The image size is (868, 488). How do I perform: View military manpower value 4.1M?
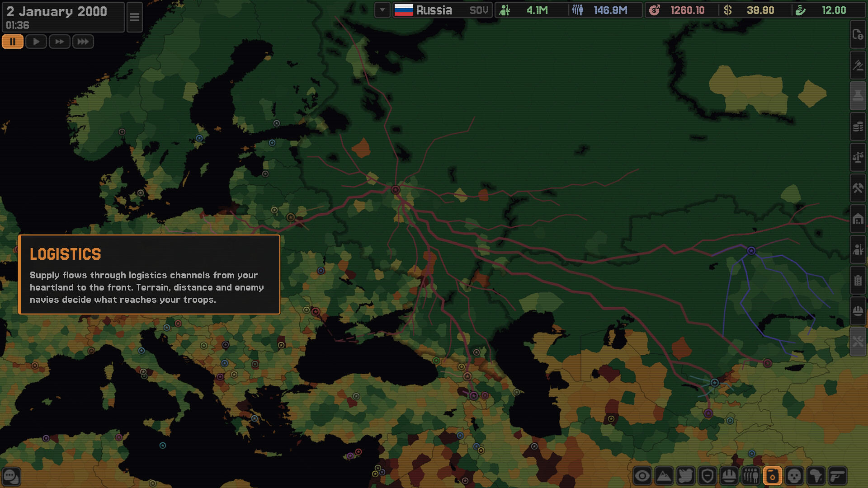tap(537, 10)
